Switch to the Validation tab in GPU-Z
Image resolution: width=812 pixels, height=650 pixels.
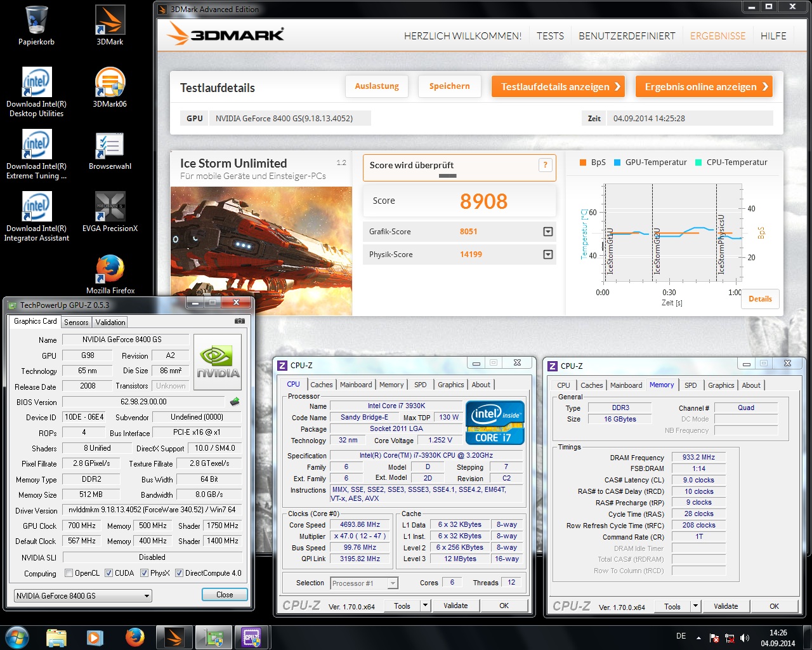pyautogui.click(x=110, y=322)
